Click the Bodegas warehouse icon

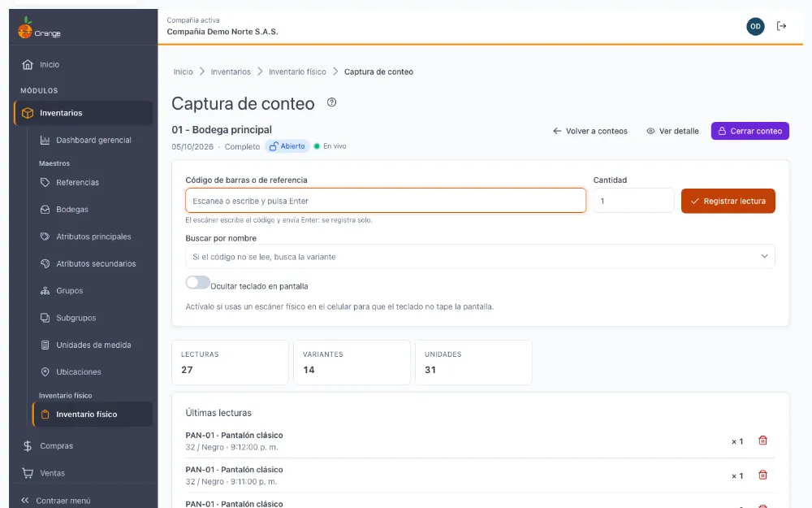pos(45,210)
